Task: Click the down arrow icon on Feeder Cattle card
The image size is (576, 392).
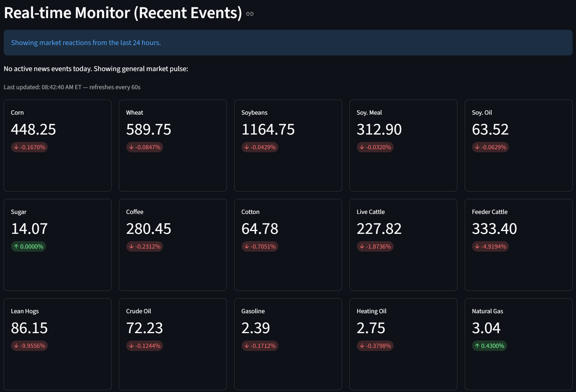Action: [x=477, y=246]
